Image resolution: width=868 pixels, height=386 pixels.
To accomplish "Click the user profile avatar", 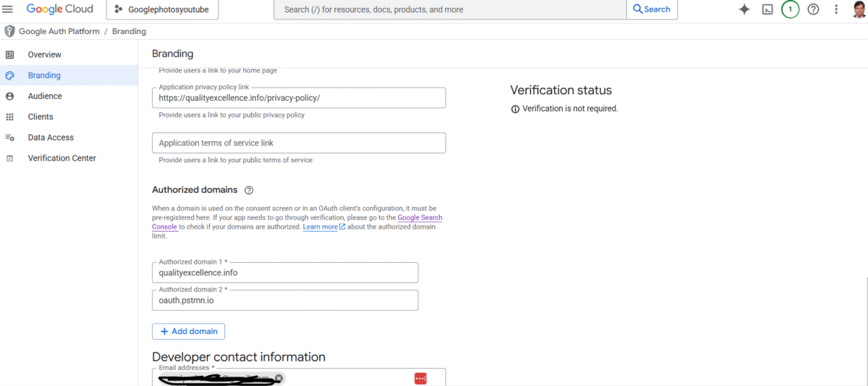I will pyautogui.click(x=859, y=9).
